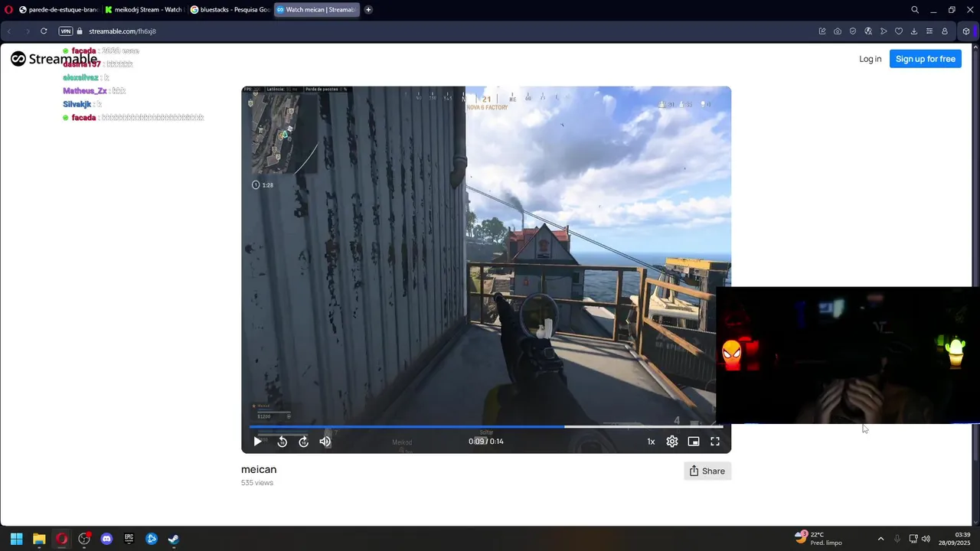Open Windows Start menu
This screenshot has height=551, width=980.
(16, 539)
